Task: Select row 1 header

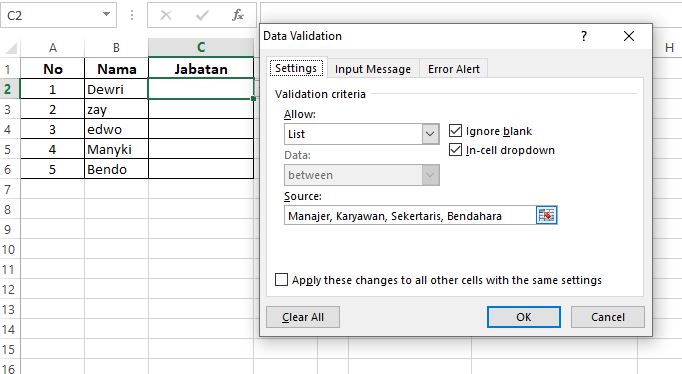Action: click(10, 69)
